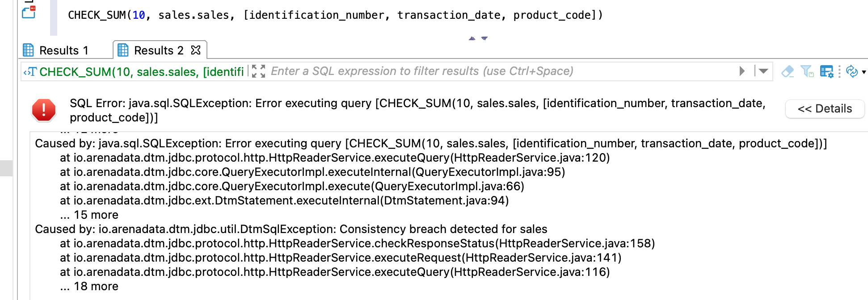Open the filter history dropdown arrow
Screen dimensions: 868x300
(x=763, y=71)
